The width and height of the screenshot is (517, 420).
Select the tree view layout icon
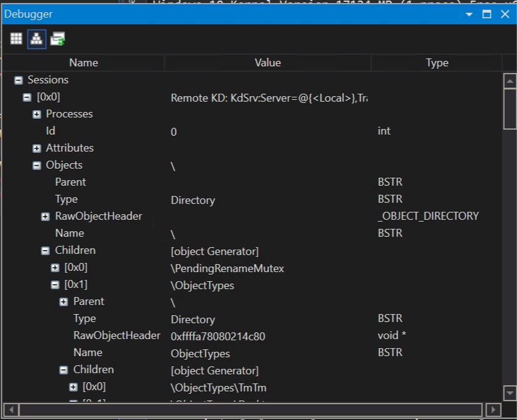click(x=36, y=38)
